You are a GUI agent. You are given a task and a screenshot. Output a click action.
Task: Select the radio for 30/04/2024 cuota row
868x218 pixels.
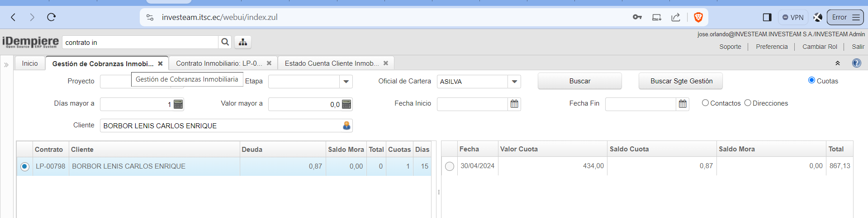449,166
